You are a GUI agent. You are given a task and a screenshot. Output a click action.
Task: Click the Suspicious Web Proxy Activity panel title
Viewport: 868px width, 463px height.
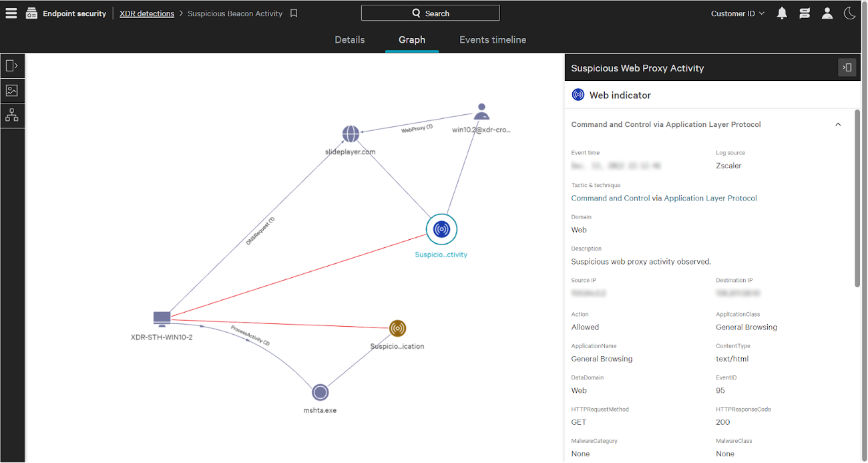point(638,68)
